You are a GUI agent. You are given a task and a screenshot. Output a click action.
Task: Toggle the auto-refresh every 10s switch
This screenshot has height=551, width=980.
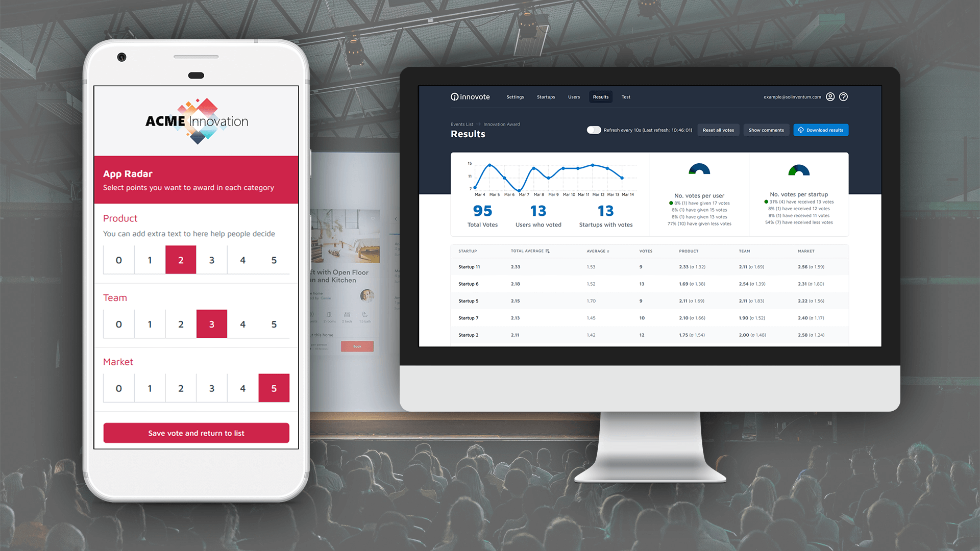tap(592, 130)
